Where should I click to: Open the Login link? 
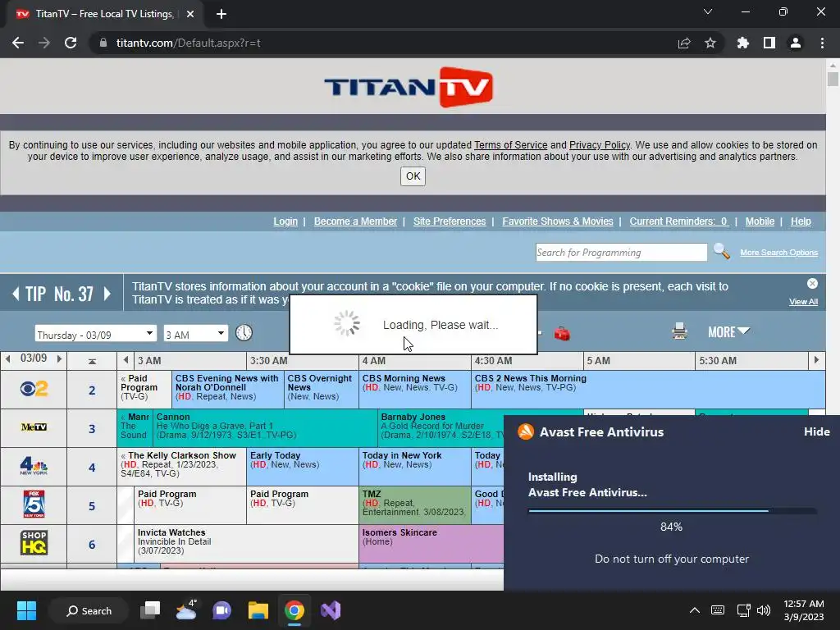(x=285, y=221)
